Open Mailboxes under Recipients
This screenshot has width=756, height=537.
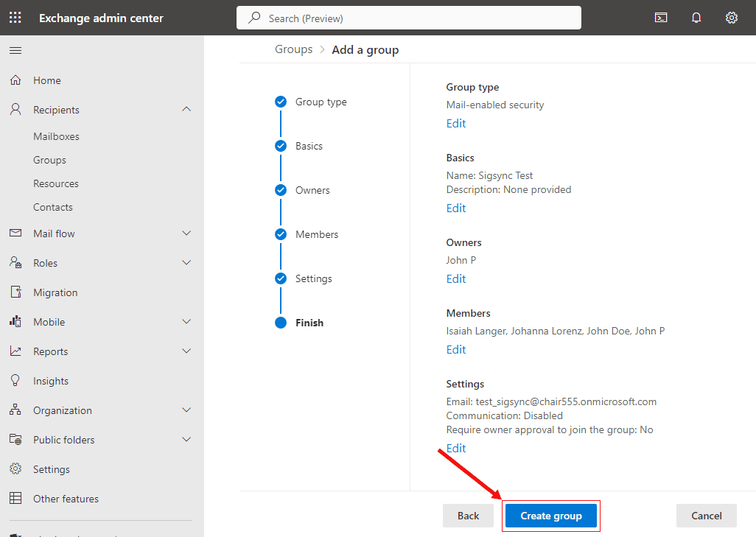56,136
